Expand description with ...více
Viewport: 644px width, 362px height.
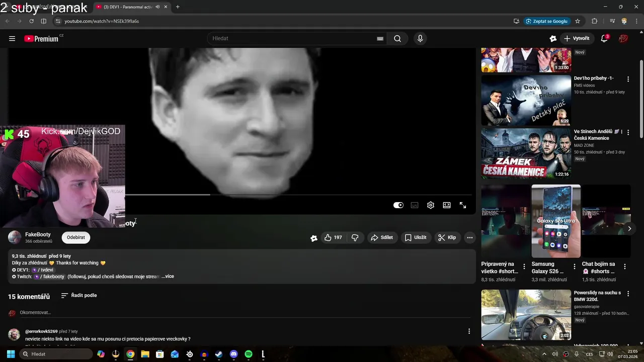[168, 277]
